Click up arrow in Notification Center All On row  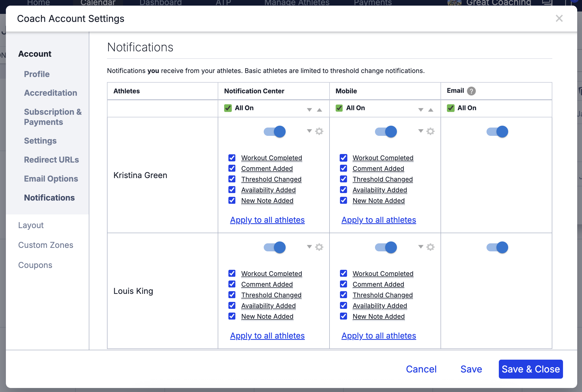(319, 110)
